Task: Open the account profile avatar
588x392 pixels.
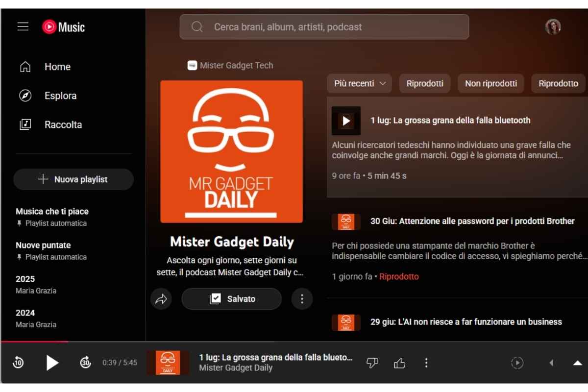Action: [x=553, y=26]
